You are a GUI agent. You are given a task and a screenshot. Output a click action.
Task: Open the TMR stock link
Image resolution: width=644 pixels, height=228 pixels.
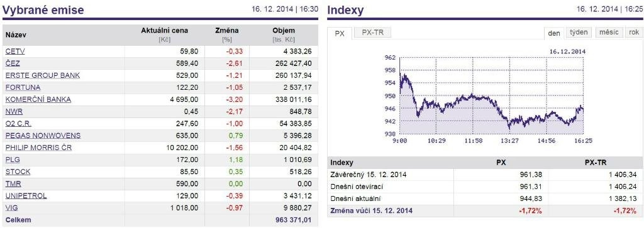click(13, 183)
